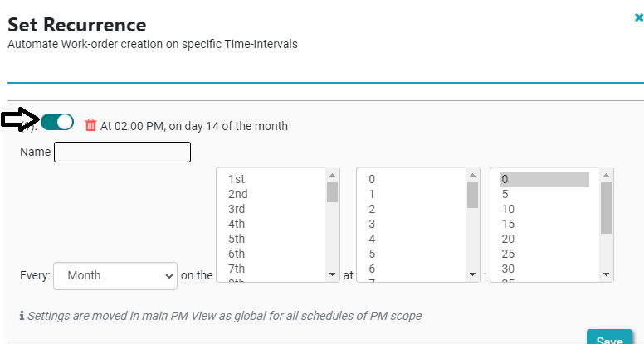Delete the recurrence with trash icon
The height and width of the screenshot is (344, 644).
[91, 126]
